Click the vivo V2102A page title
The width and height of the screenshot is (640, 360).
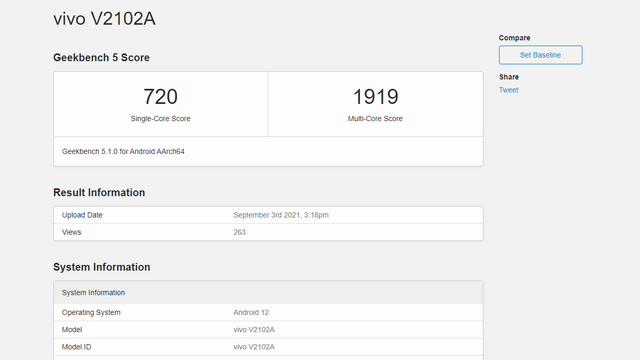[104, 19]
